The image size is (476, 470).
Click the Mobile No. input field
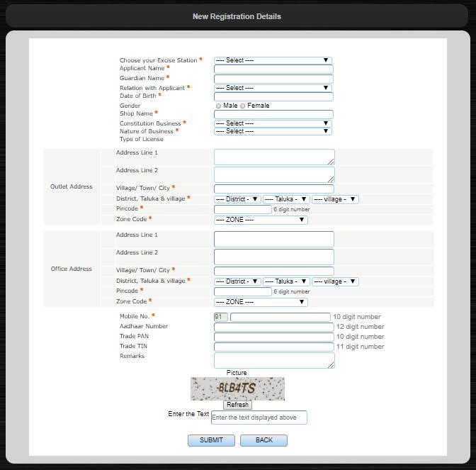(x=280, y=317)
